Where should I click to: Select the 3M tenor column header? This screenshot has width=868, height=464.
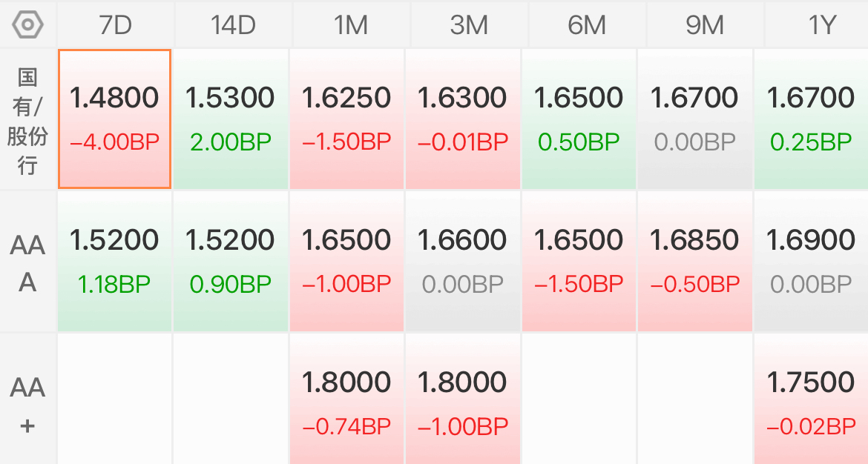469,24
